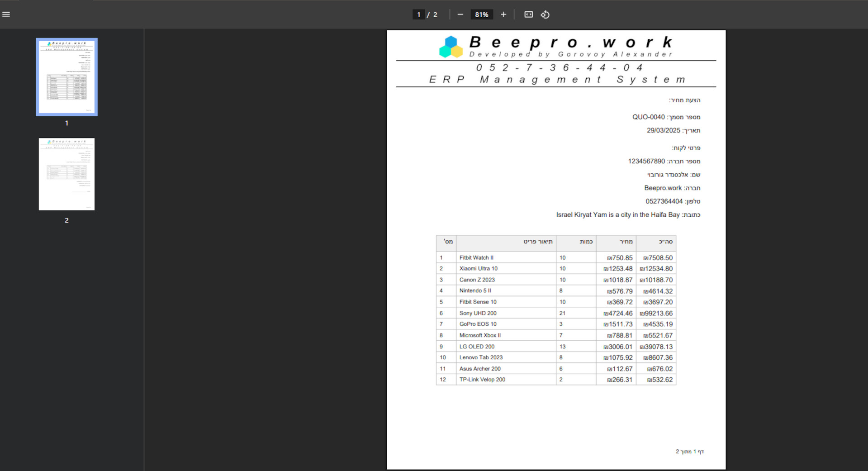Screen dimensions: 868x471
Task: Select the page 1 thumbnail
Action: 66,77
